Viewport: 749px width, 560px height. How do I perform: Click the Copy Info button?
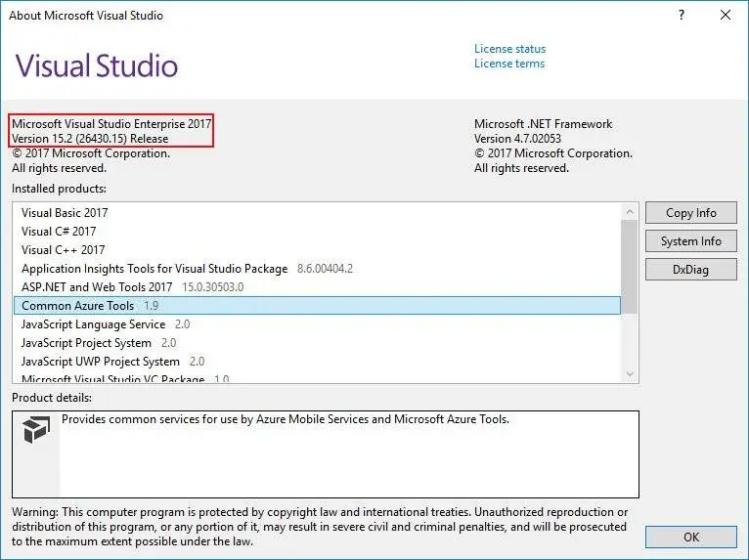click(x=690, y=213)
